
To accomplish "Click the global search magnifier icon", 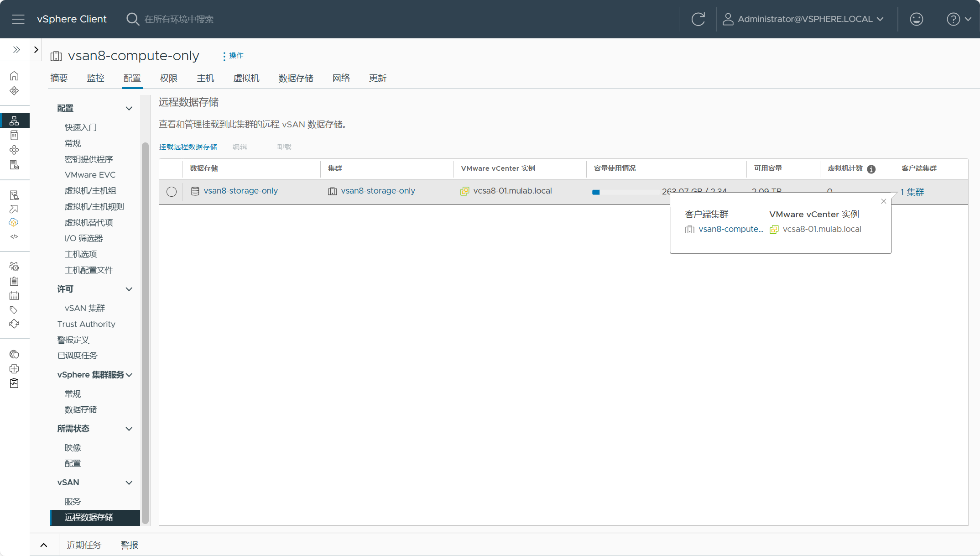I will [133, 19].
